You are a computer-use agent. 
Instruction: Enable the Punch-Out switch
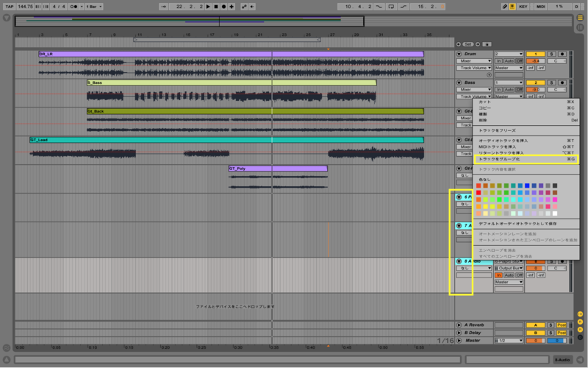[404, 7]
